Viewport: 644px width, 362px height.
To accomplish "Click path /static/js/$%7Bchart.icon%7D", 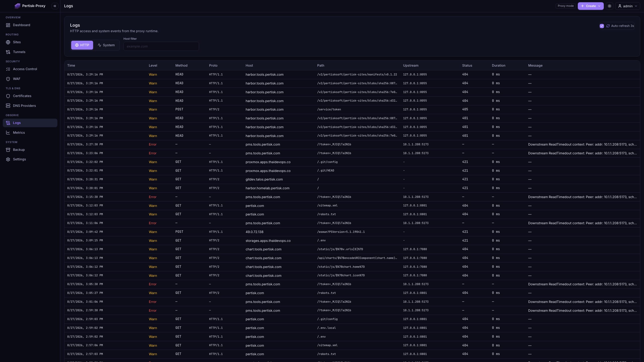I will click(x=341, y=276).
